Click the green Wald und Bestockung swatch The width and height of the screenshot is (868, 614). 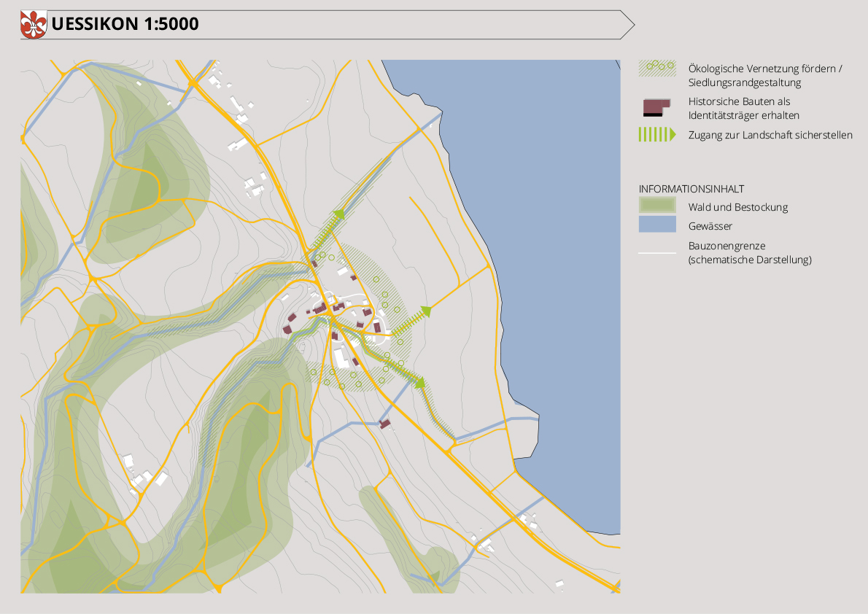656,206
